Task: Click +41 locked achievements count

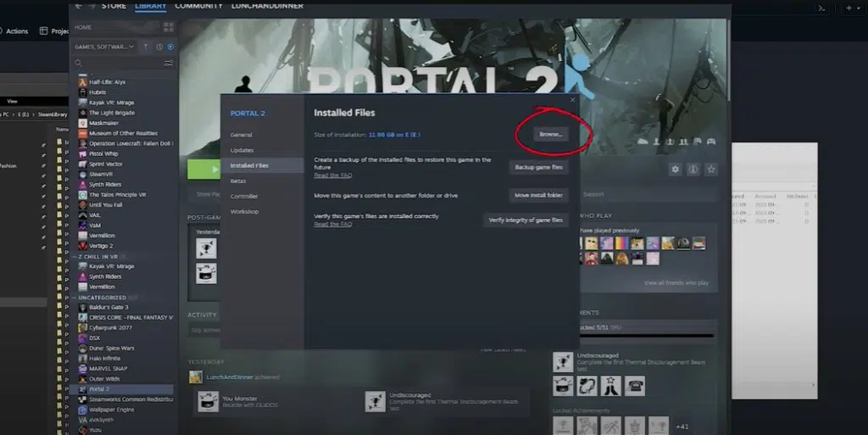Action: 682,427
